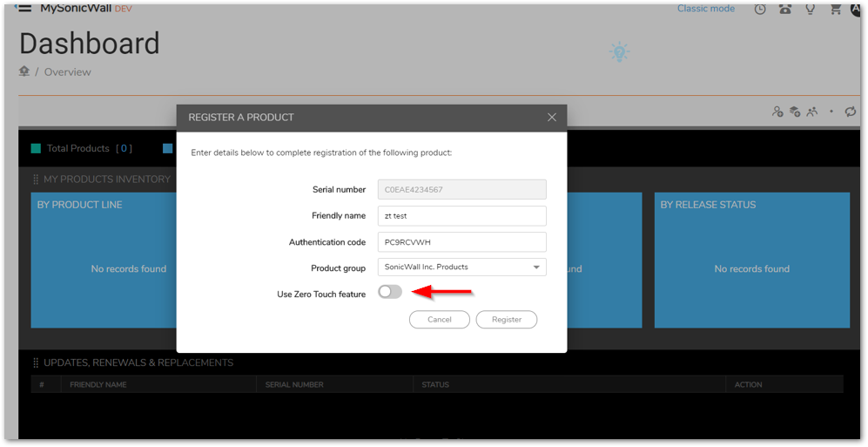Open the hamburger navigation menu
Image resolution: width=868 pixels, height=447 pixels.
24,8
